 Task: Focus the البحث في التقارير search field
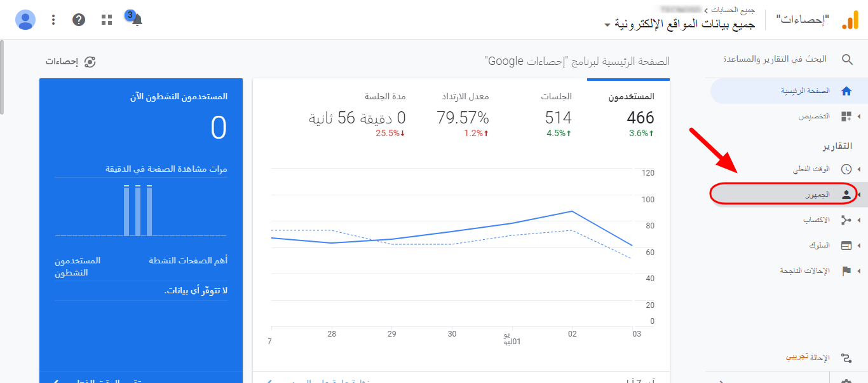click(x=775, y=59)
